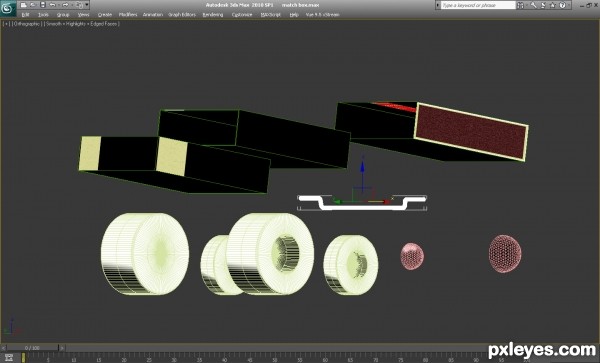Open the Edit menu
This screenshot has height=363, width=600.
click(26, 15)
